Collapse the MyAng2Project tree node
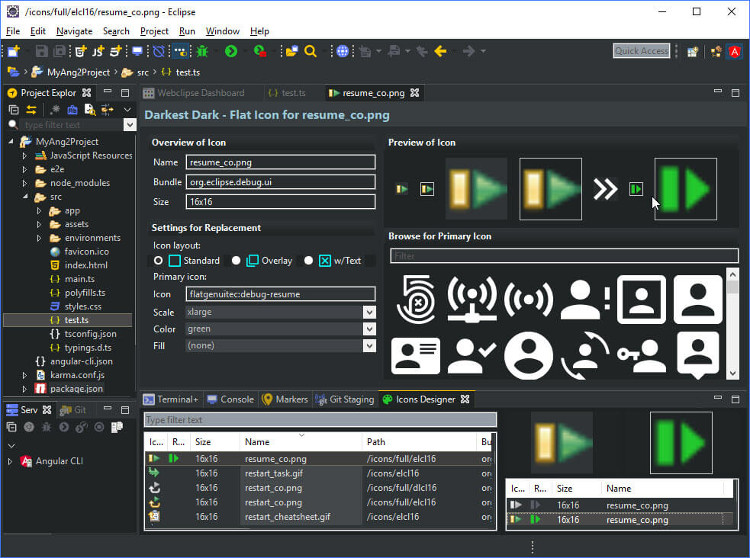Viewport: 750px width, 558px height. 11,142
